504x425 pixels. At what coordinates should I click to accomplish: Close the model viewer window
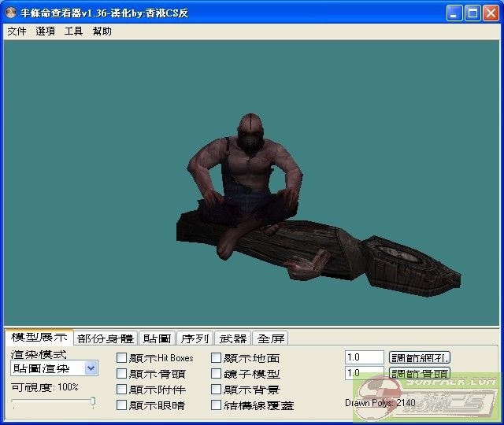491,13
